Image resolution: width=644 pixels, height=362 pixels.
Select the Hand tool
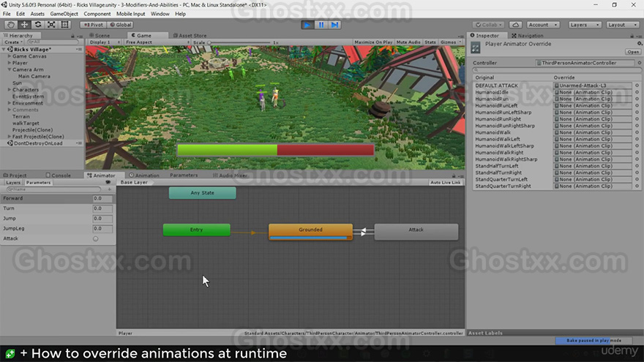[x=11, y=25]
